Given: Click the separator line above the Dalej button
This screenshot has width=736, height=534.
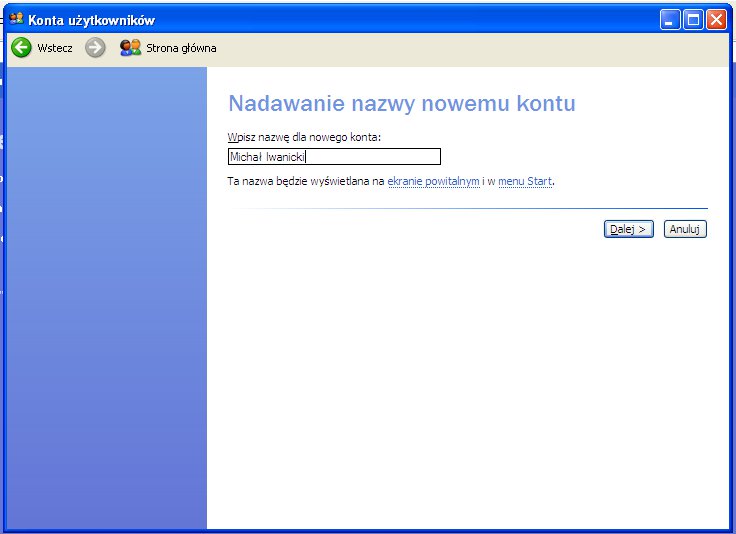Looking at the screenshot, I should (467, 208).
